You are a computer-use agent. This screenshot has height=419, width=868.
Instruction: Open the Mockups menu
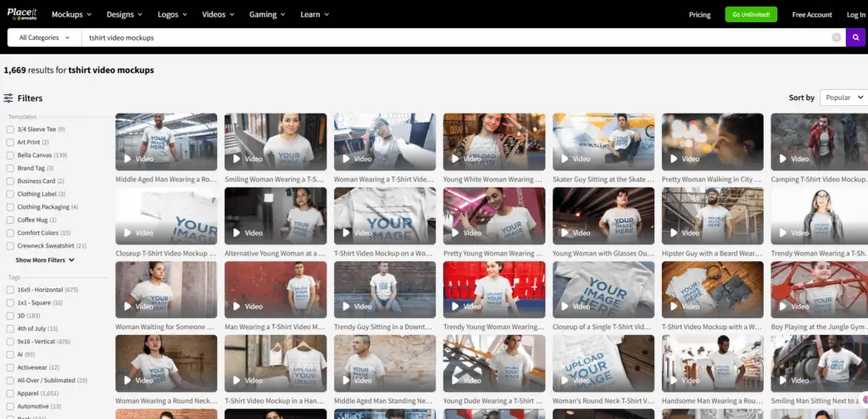pos(73,14)
